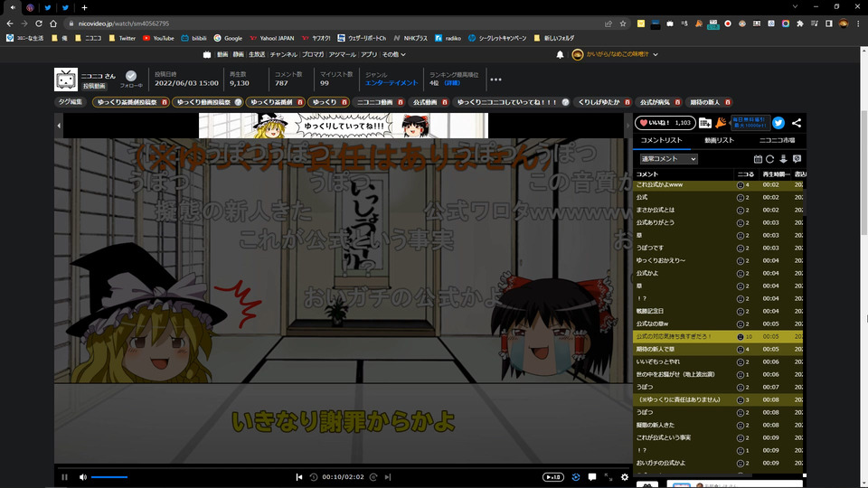Click the niconico TV logo in header
Viewport: 868px width, 488px height.
tap(207, 54)
